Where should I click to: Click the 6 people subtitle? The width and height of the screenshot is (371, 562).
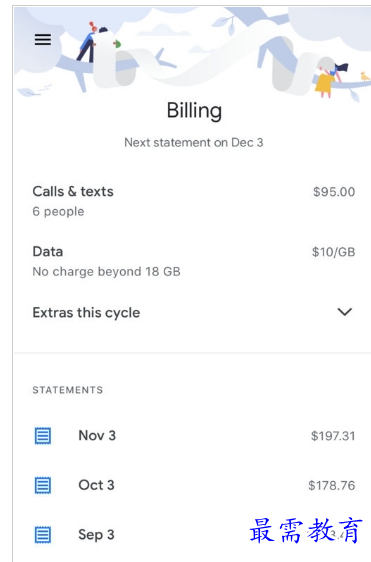pos(58,212)
